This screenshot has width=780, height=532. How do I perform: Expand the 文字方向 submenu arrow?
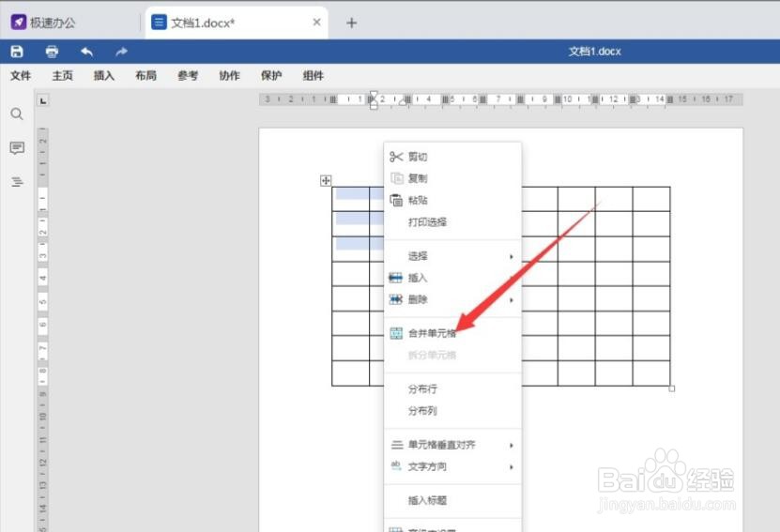[x=511, y=467]
